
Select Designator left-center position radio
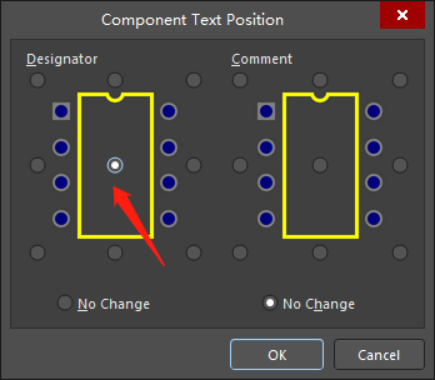click(x=38, y=165)
